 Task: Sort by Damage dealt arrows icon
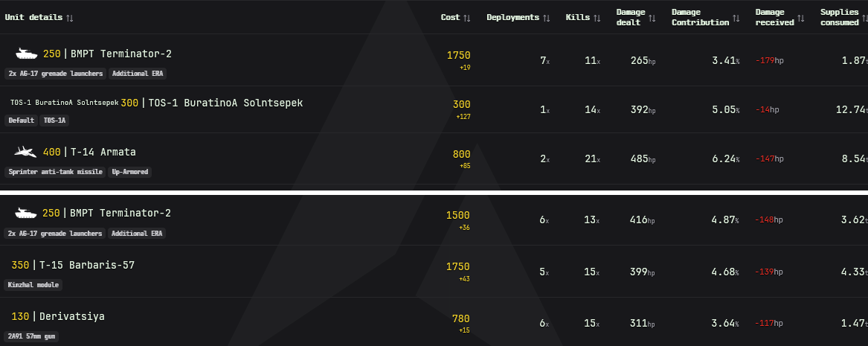pyautogui.click(x=652, y=18)
